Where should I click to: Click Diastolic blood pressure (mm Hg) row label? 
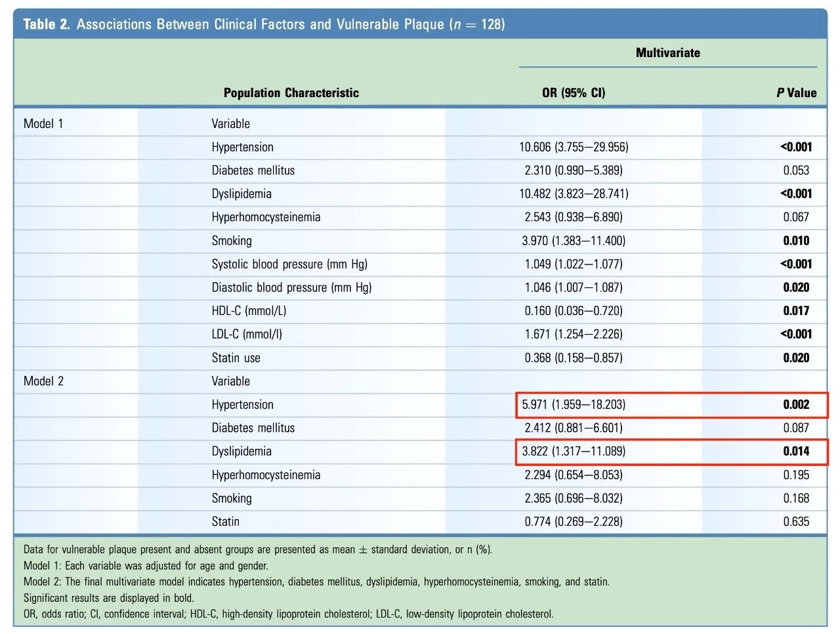[x=291, y=287]
